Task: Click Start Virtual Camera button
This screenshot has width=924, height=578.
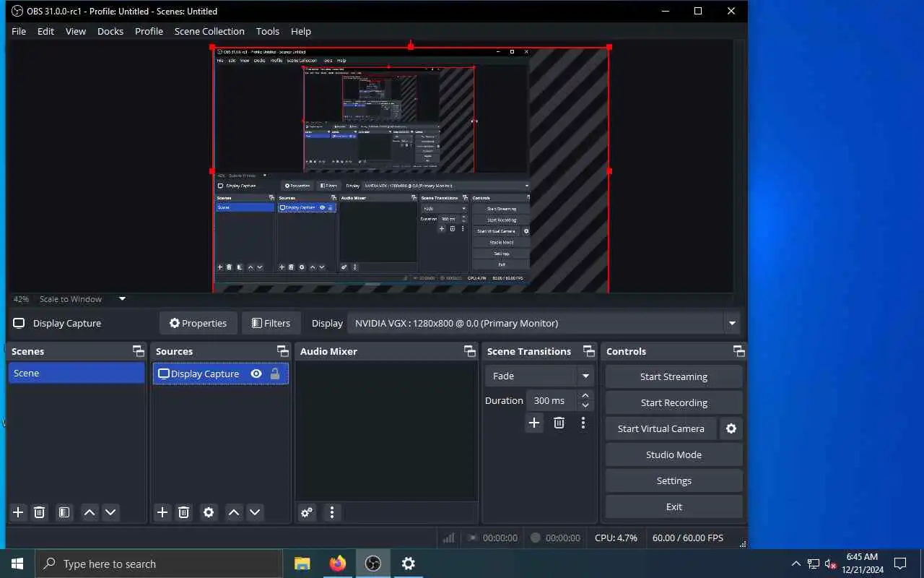Action: 661,428
